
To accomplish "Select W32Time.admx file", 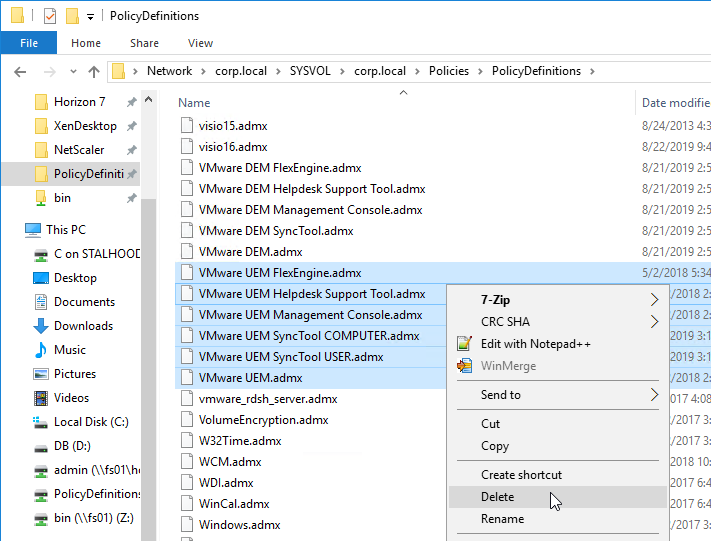I will tap(240, 441).
